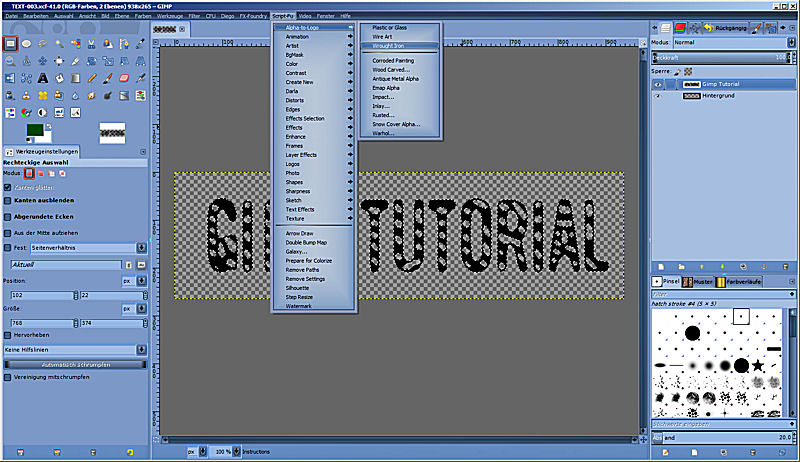The image size is (800, 462).
Task: Select the Blend gradient tool
Action: pyautogui.click(x=76, y=78)
